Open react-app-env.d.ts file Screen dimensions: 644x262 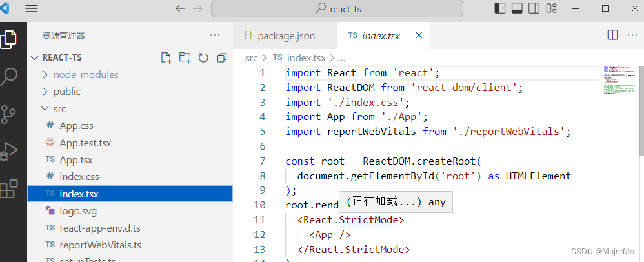tap(130, 228)
